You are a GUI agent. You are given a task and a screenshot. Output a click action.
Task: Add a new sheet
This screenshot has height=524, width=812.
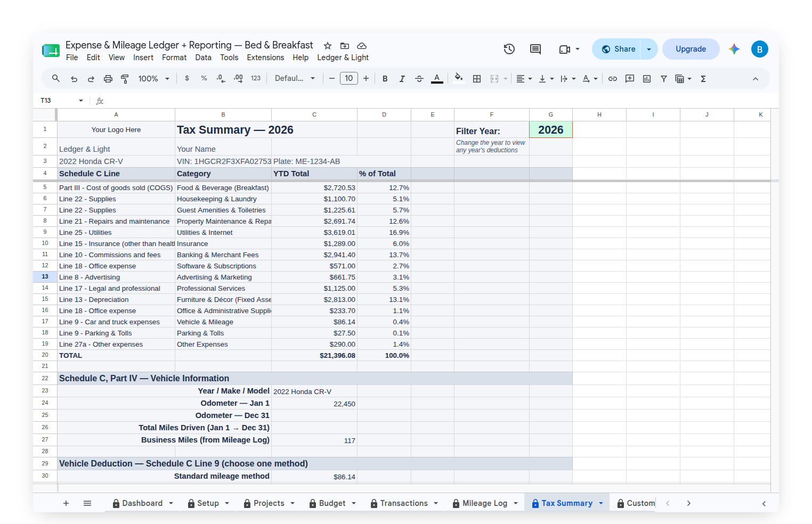click(x=66, y=503)
